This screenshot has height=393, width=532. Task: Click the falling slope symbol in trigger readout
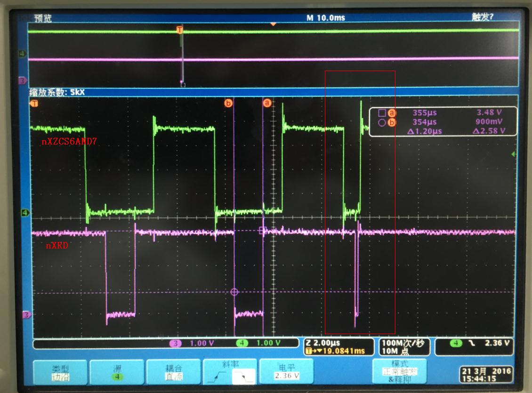472,343
